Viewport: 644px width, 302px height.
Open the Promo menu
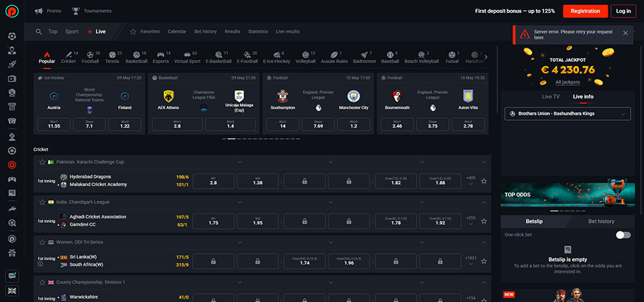click(48, 11)
